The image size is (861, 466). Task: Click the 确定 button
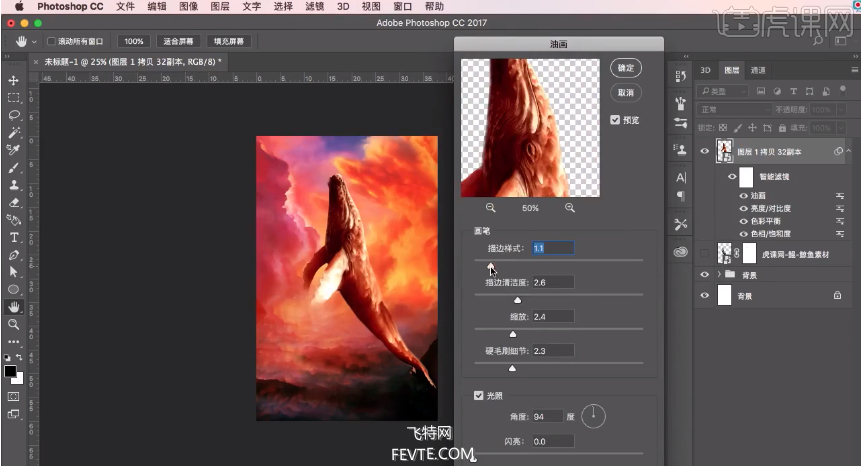[x=626, y=68]
